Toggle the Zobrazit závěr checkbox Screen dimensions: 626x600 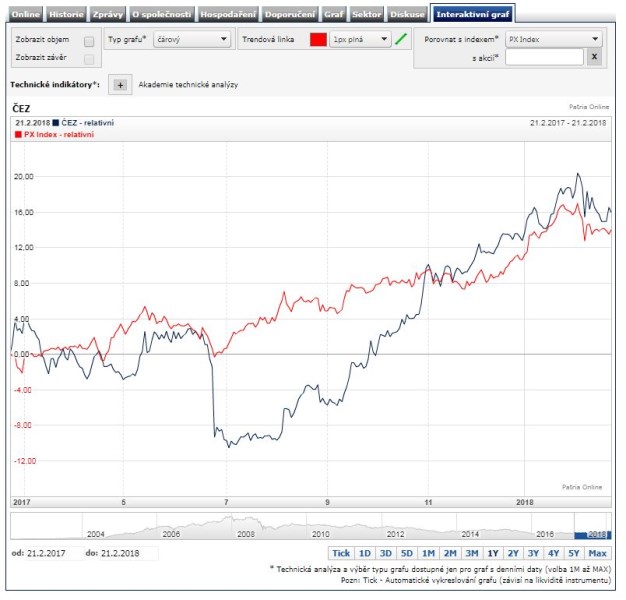[89, 59]
